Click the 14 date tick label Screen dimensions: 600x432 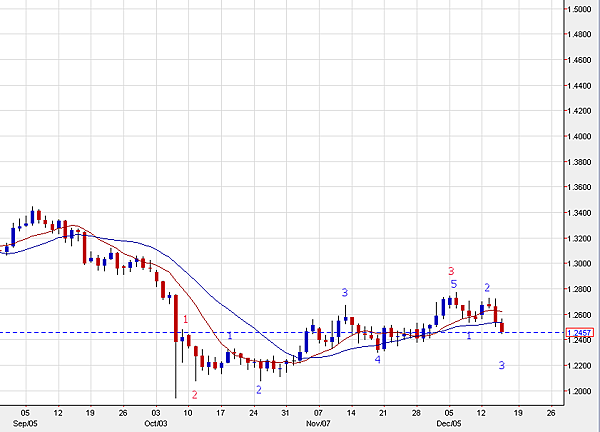(351, 413)
